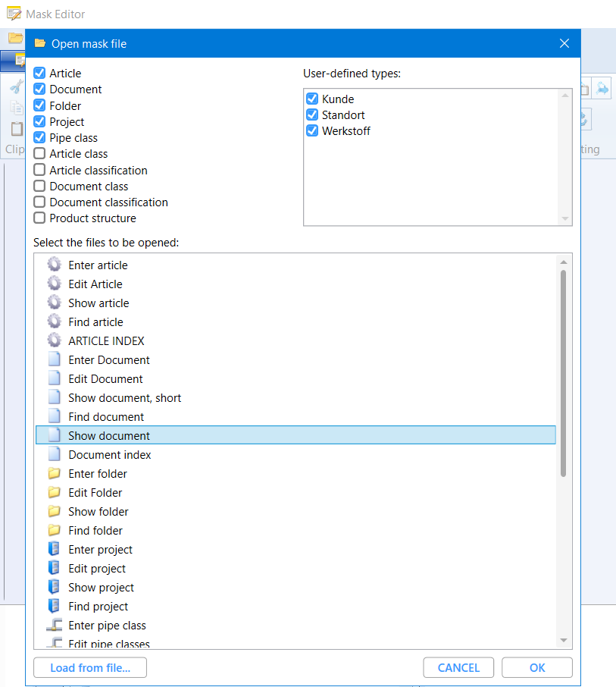Uncheck the Article checkbox
Screen dimensions: 616x687
point(39,74)
